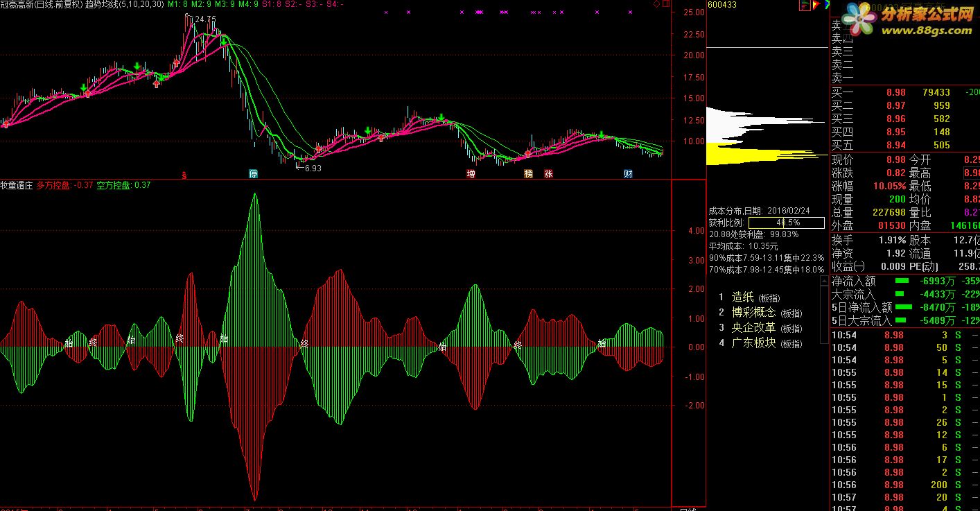
Task: Click the 24.75 high price label
Action: 206,19
